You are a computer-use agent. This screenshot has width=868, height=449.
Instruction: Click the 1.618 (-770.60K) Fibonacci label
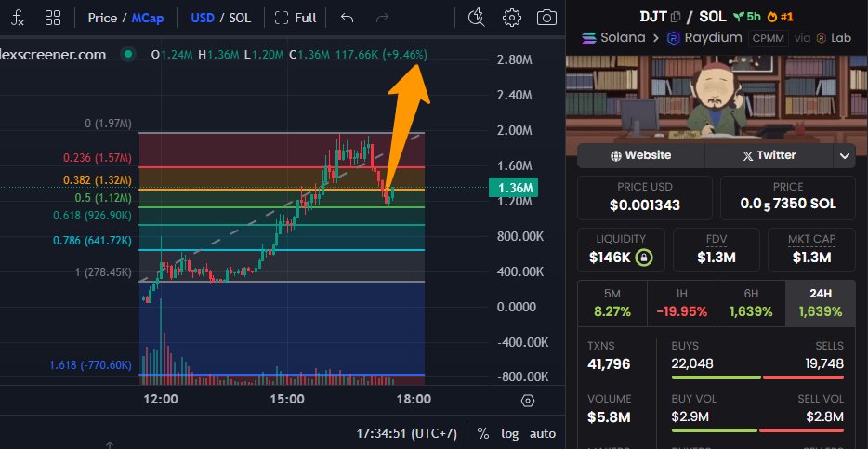[x=91, y=364]
